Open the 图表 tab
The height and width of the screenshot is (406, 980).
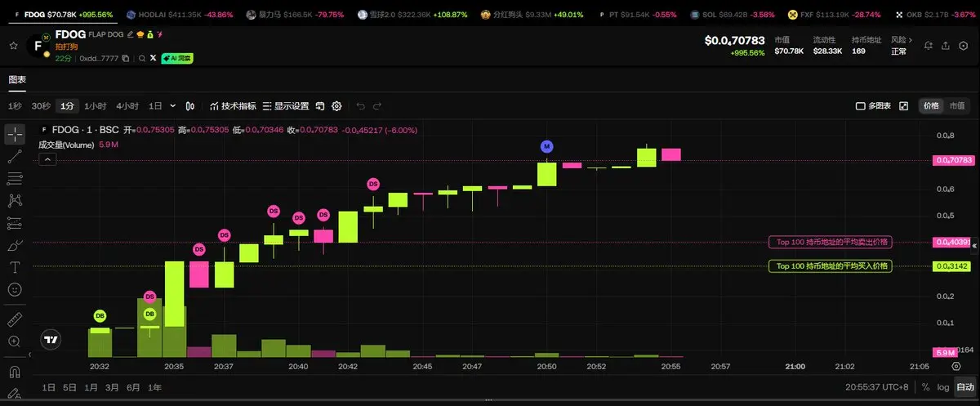pyautogui.click(x=17, y=79)
